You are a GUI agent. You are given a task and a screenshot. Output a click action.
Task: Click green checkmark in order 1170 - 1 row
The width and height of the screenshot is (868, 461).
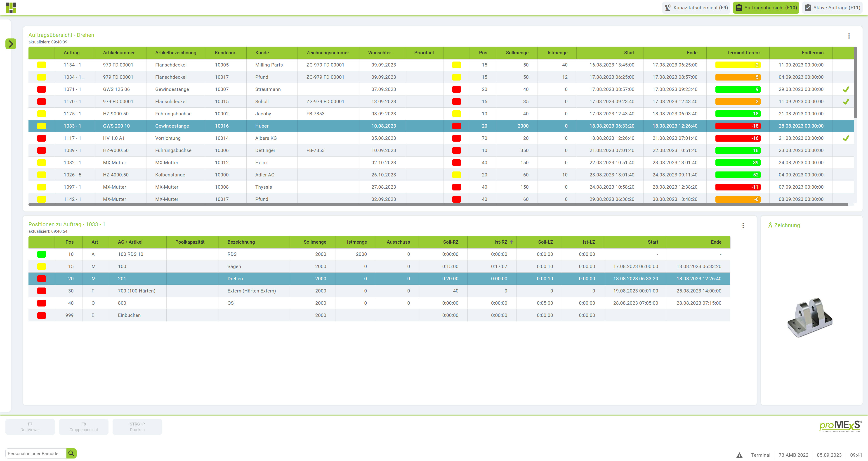pos(846,102)
